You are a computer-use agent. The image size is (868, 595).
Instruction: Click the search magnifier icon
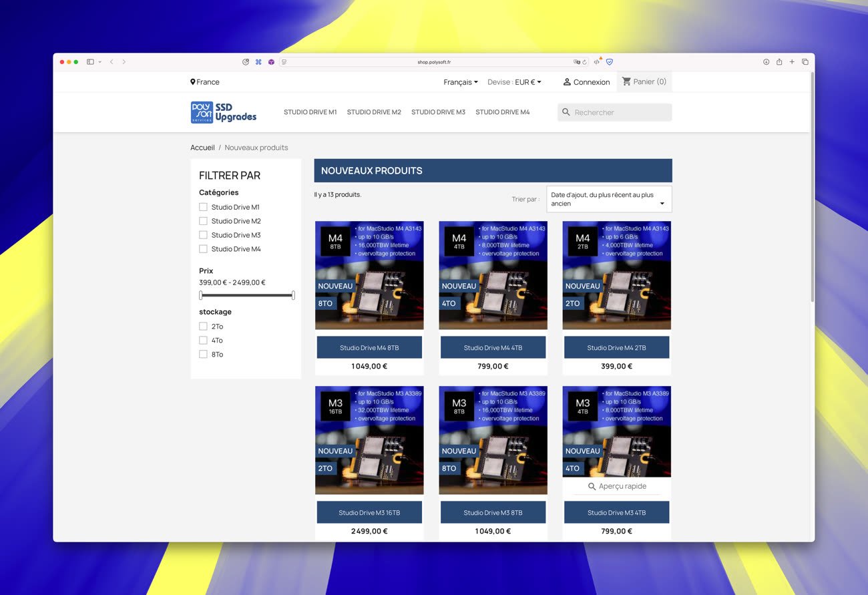coord(566,112)
